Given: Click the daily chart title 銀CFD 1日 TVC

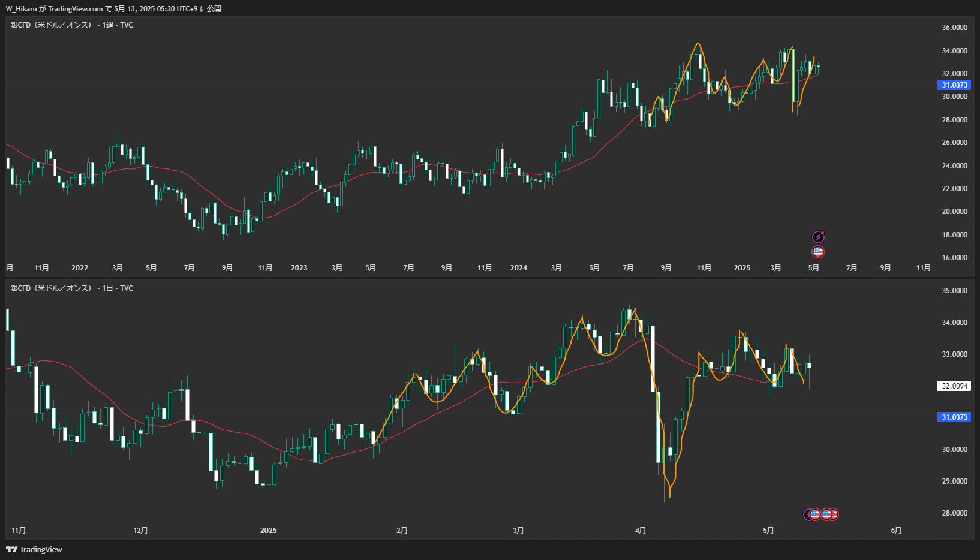Looking at the screenshot, I should pyautogui.click(x=72, y=288).
